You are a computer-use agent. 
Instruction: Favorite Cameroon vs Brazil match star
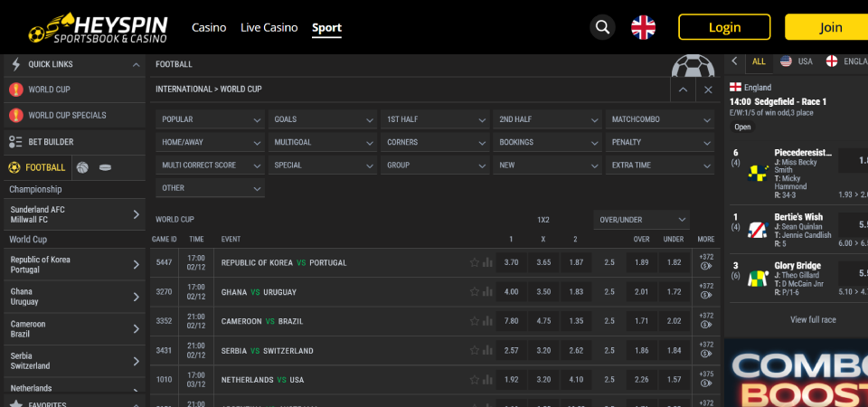coord(475,321)
